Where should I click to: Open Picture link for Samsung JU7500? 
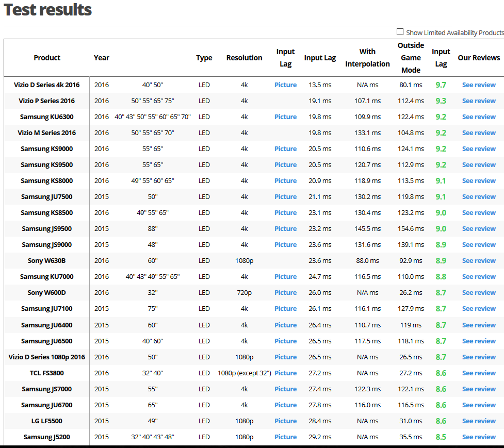(285, 197)
